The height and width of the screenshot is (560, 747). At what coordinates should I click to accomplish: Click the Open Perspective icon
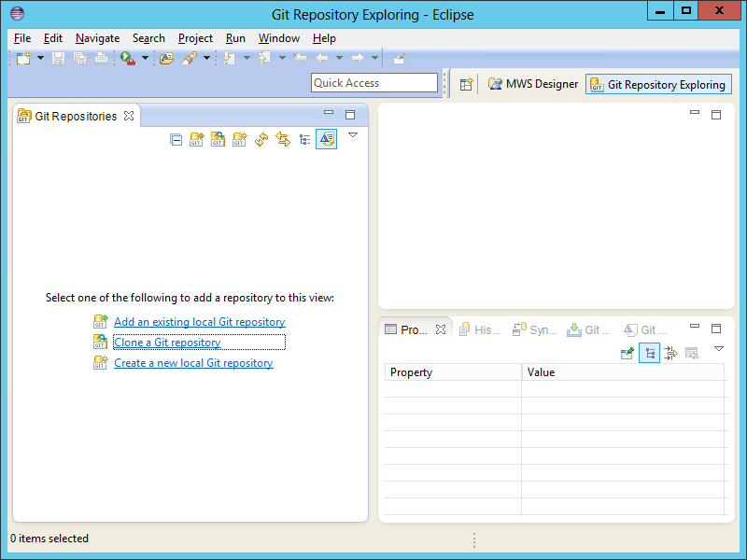pos(466,84)
